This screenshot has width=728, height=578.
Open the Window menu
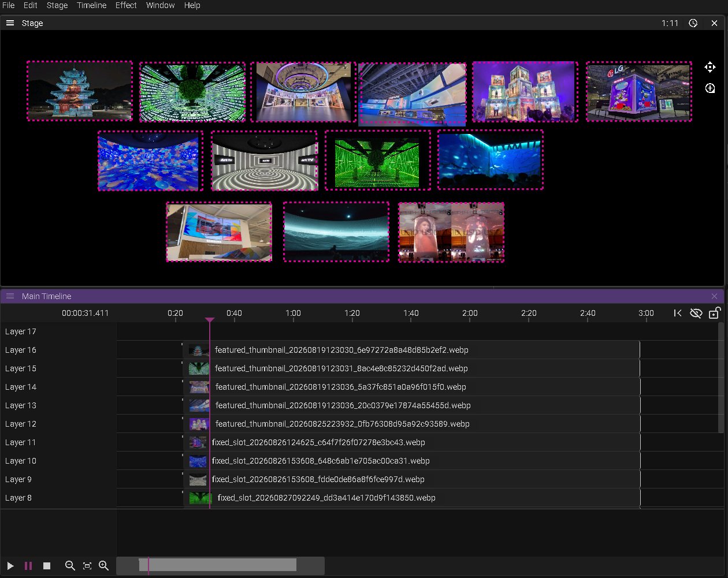coord(160,5)
